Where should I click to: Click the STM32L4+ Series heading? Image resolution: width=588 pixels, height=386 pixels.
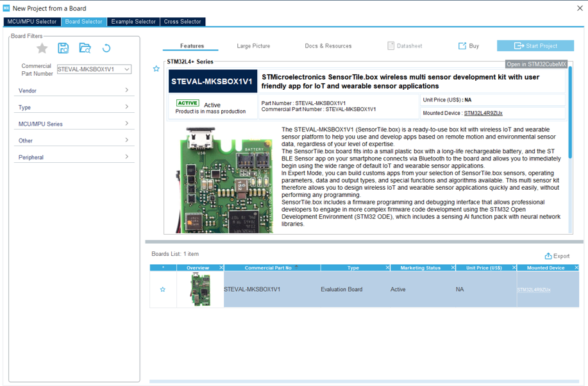190,62
